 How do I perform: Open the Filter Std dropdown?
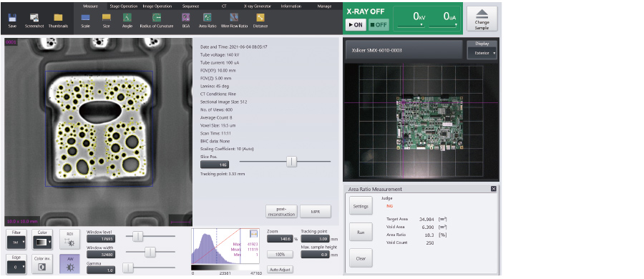(16, 243)
